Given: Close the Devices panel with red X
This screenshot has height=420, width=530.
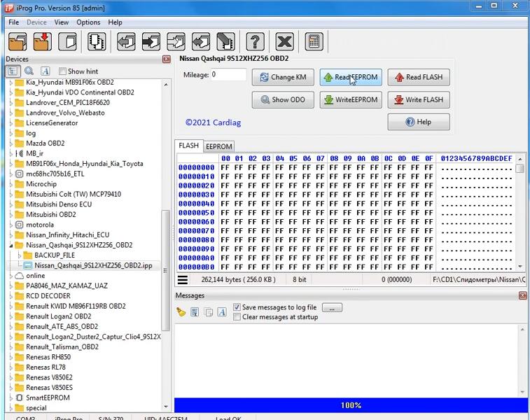Looking at the screenshot, I should tap(167, 59).
